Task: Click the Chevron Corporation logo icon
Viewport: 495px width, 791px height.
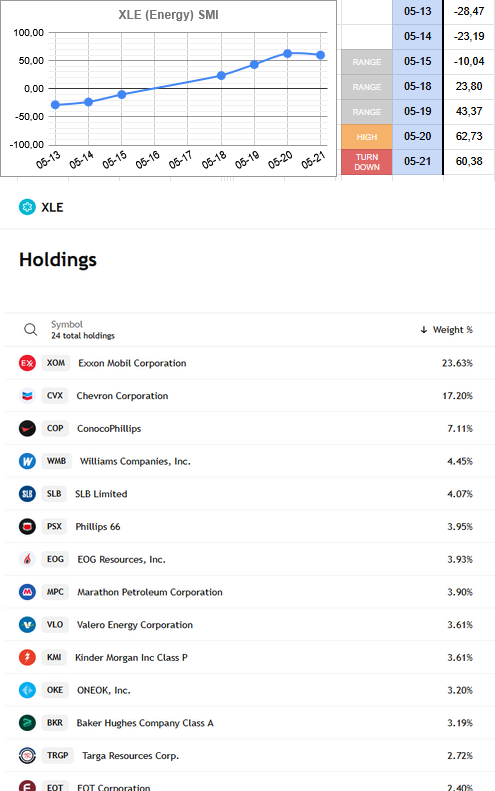Action: (x=27, y=396)
